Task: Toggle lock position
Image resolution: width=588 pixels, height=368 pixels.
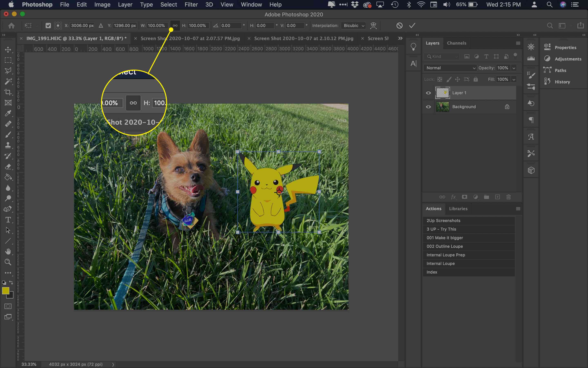Action: (x=458, y=79)
